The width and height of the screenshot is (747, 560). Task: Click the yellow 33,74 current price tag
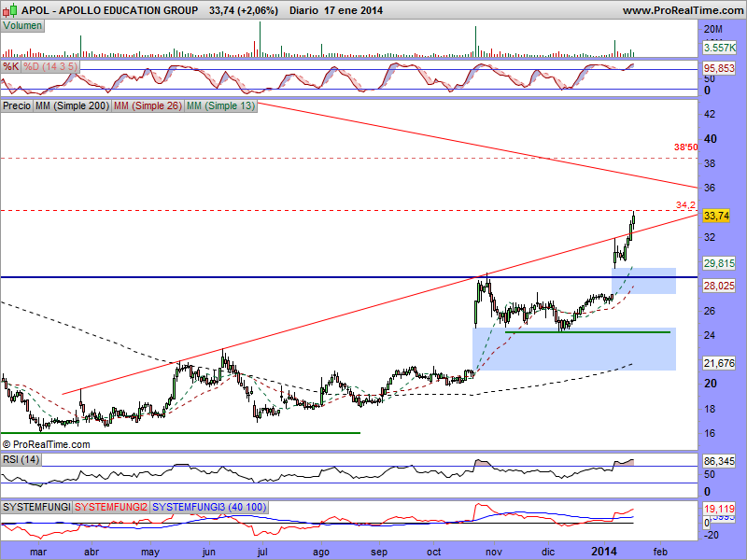point(716,216)
